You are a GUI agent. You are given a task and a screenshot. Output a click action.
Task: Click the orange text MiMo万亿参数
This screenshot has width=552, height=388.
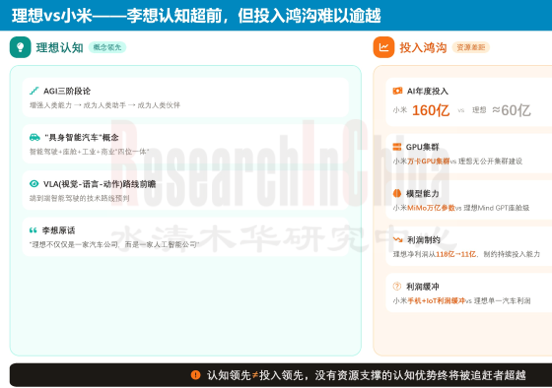pos(431,208)
